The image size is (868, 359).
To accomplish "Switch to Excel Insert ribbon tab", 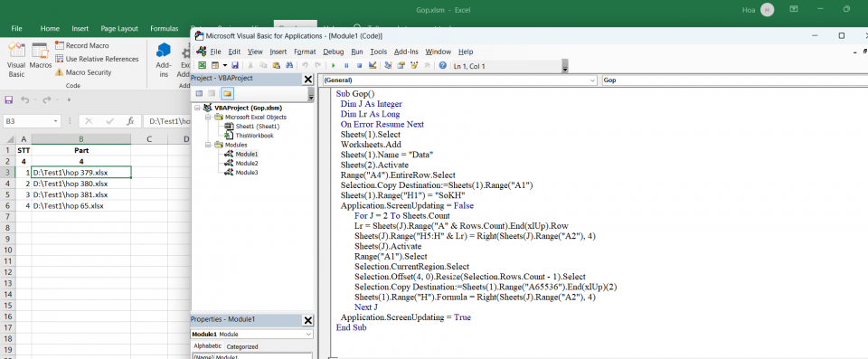I will pos(80,28).
